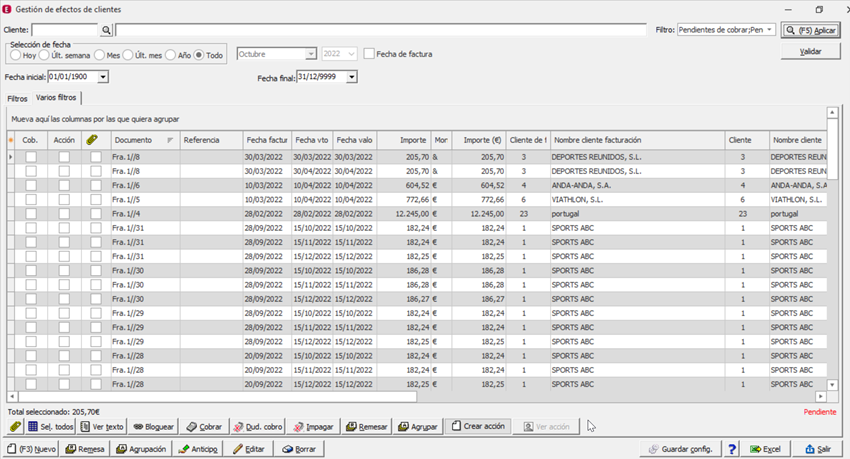Sort by Fecha vto column header
Image resolution: width=850 pixels, height=459 pixels.
click(x=312, y=140)
